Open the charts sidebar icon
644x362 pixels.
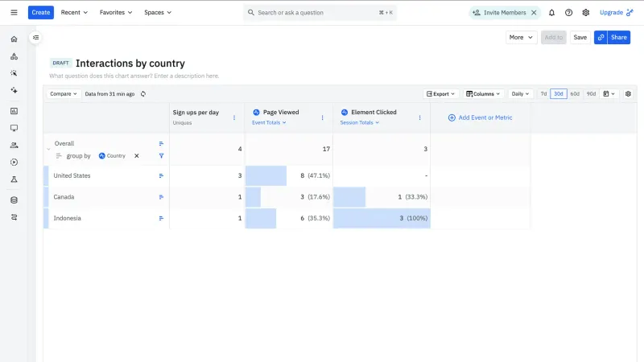coord(14,111)
